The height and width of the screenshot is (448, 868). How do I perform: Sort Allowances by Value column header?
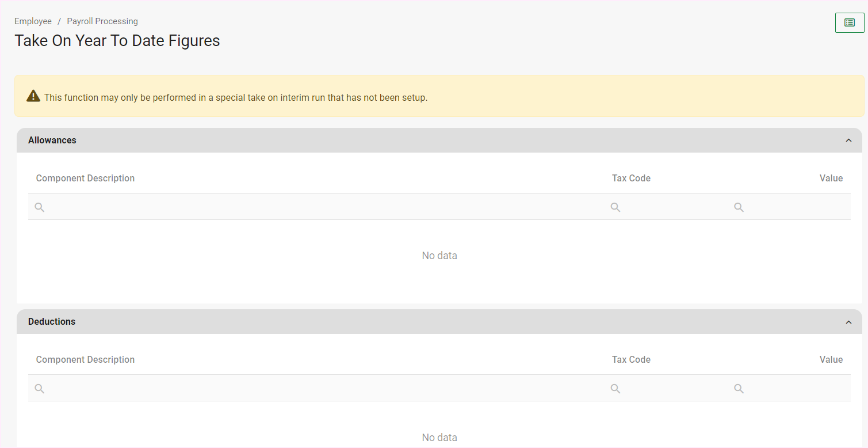pyautogui.click(x=831, y=179)
